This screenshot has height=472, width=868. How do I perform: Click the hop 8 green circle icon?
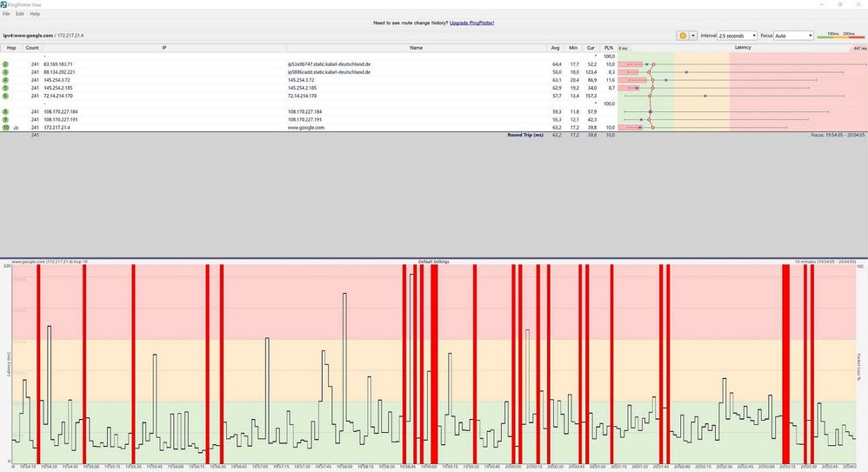coord(5,112)
